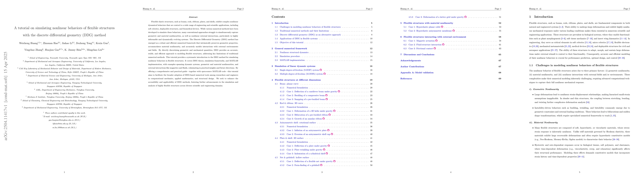Open GitHub icon for Indentation of a cylindrical shell
Image resolution: width=644 pixels, height=182 pixels.
tap(327, 153)
